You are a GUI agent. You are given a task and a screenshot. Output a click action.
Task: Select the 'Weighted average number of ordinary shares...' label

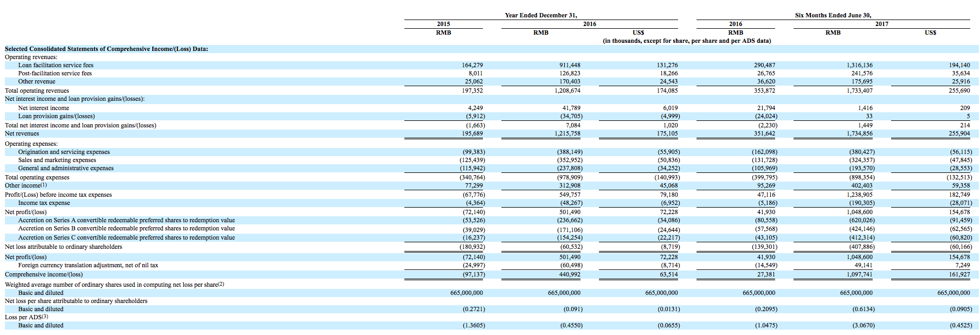114,285
